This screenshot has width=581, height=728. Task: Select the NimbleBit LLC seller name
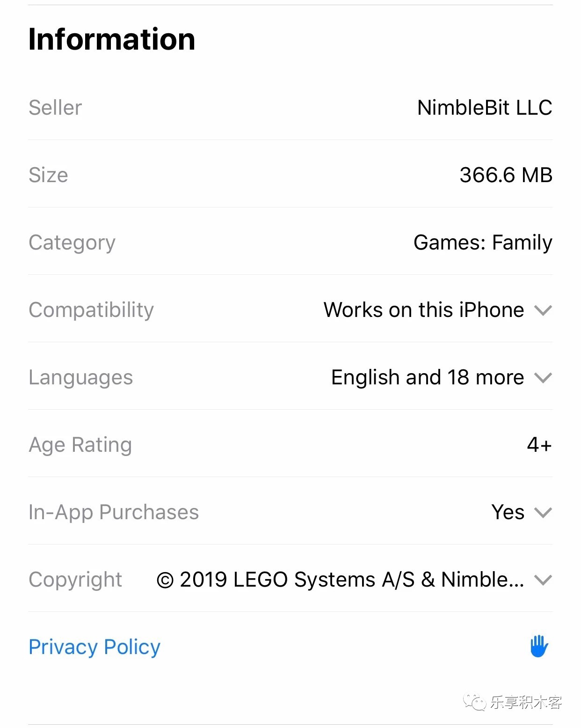click(485, 108)
